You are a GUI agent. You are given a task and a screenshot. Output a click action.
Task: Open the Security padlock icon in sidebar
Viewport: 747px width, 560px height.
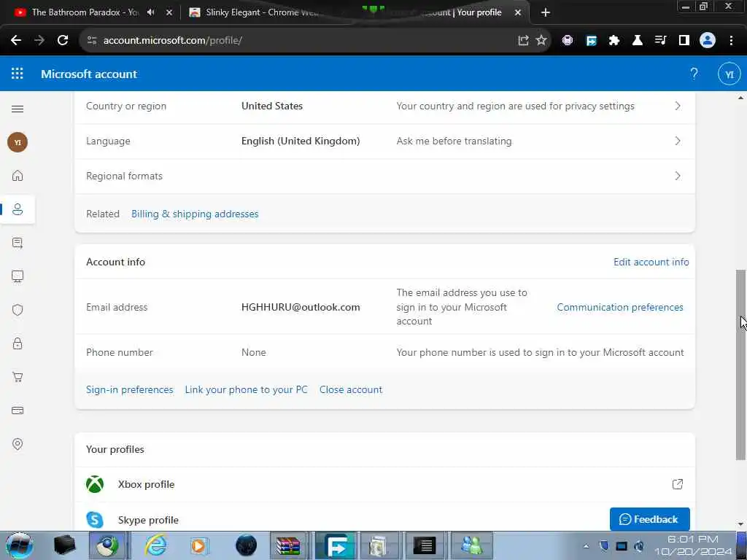(x=18, y=343)
